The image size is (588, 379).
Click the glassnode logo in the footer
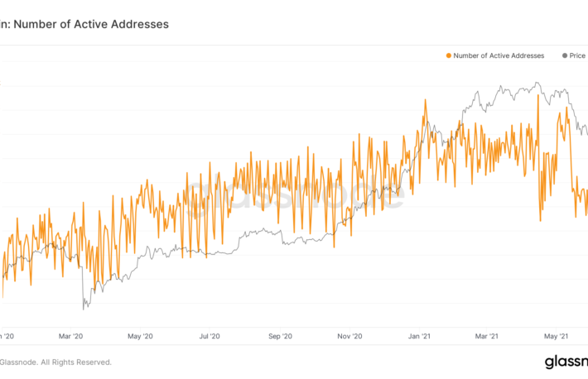566,362
